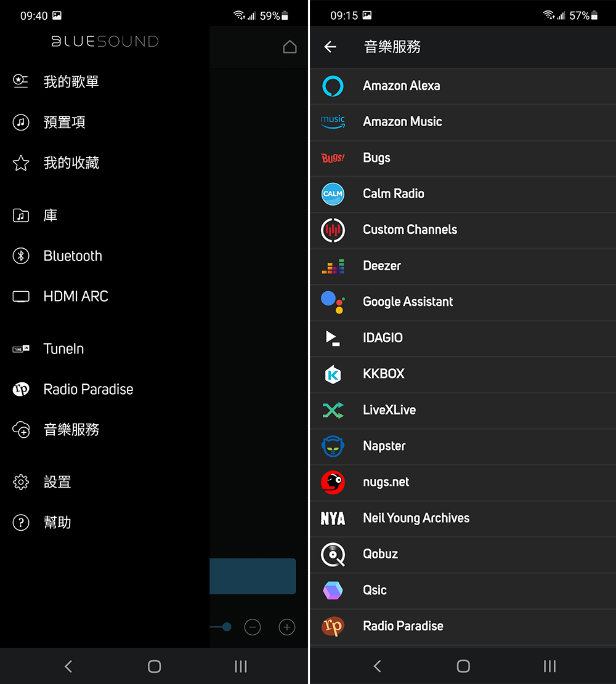The height and width of the screenshot is (684, 616).
Task: Choose Napster service name
Action: tap(384, 446)
